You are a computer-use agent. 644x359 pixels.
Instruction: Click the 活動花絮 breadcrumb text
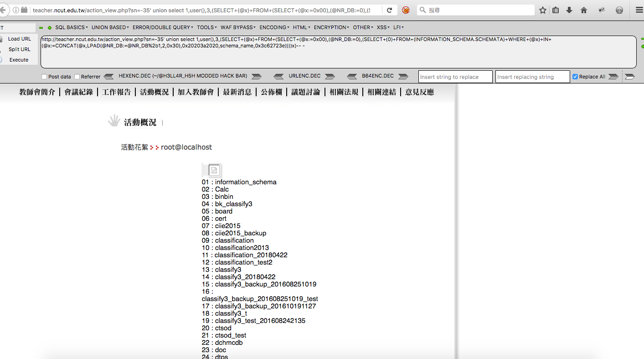click(134, 147)
